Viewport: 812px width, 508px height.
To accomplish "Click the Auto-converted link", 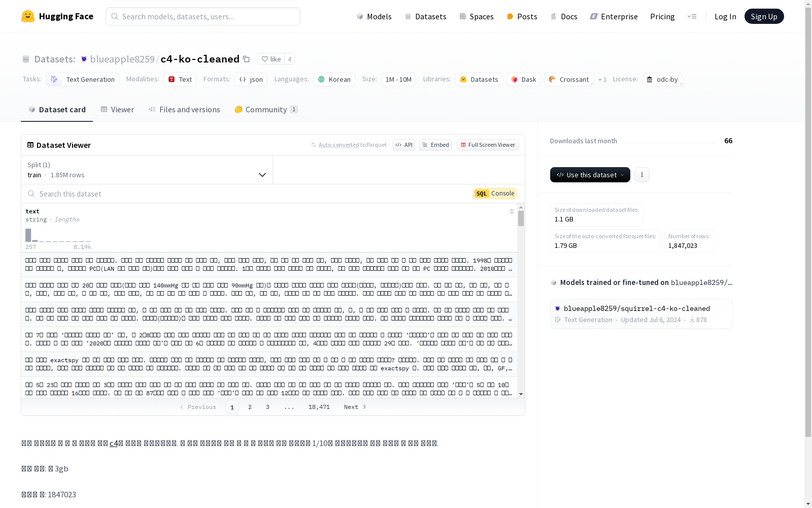I will pos(339,145).
